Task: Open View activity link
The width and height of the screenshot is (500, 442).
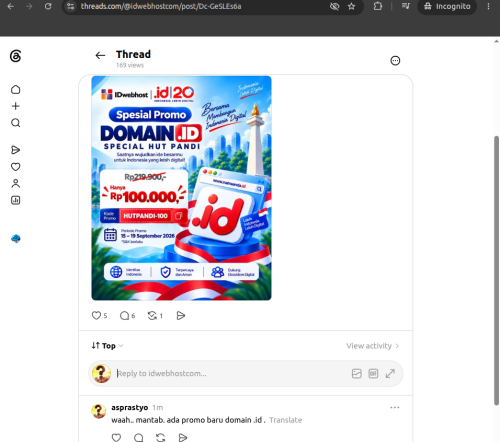Action: [373, 346]
